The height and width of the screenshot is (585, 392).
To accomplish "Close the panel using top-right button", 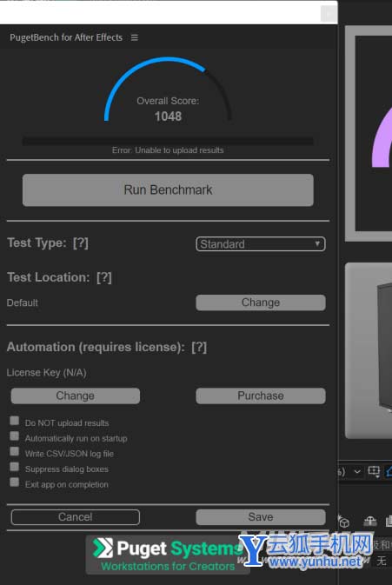I will tap(328, 14).
